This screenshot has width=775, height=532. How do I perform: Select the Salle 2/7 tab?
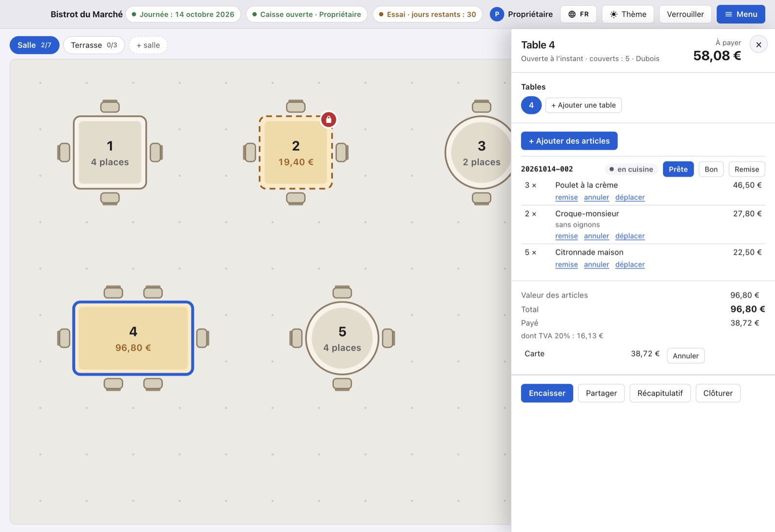(34, 45)
